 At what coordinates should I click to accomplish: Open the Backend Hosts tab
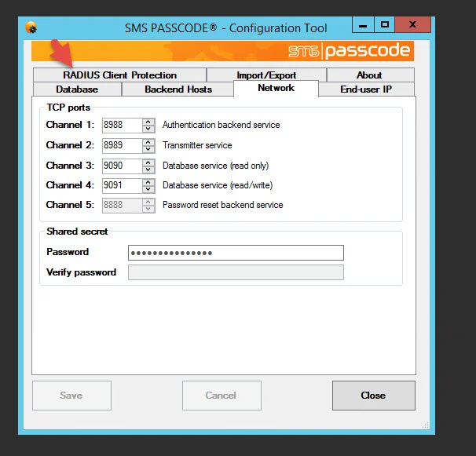click(x=178, y=89)
